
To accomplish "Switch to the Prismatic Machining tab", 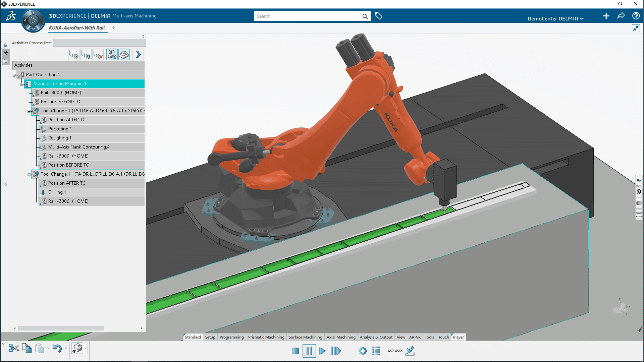I will pos(266,337).
